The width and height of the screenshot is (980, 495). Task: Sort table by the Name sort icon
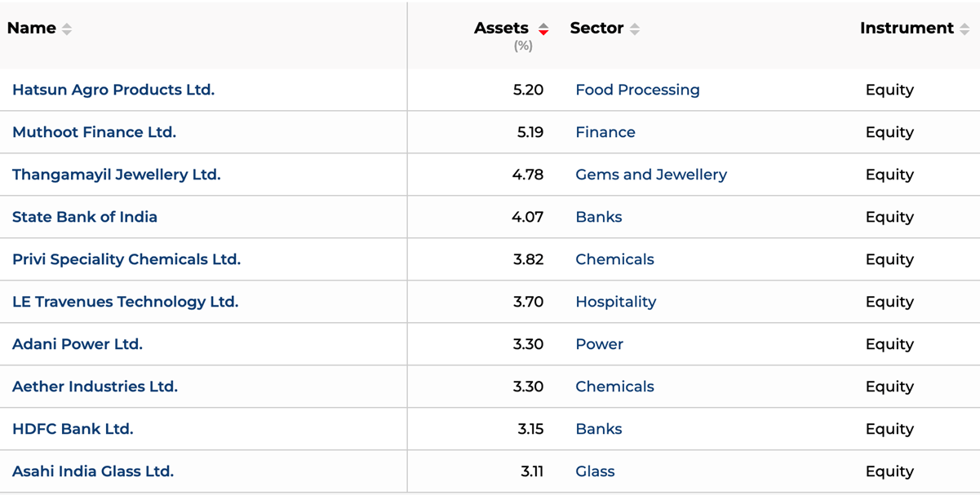coord(67,29)
